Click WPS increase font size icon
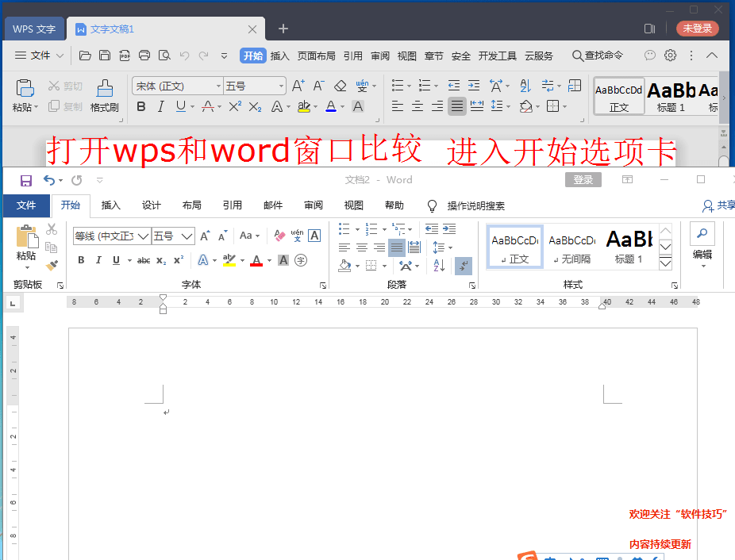Image resolution: width=735 pixels, height=560 pixels. 298,86
